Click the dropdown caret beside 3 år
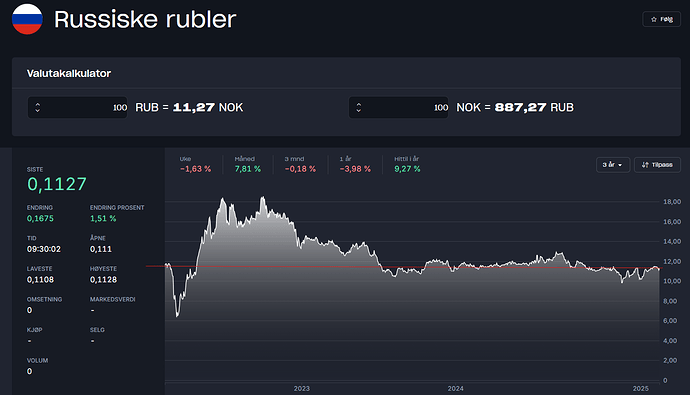Viewport: 690px width, 395px height. (620, 165)
